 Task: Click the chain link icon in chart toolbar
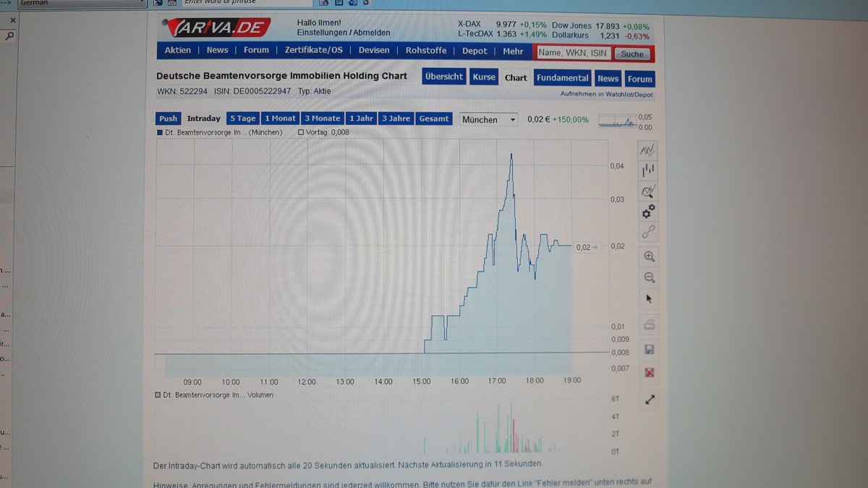[x=649, y=232]
